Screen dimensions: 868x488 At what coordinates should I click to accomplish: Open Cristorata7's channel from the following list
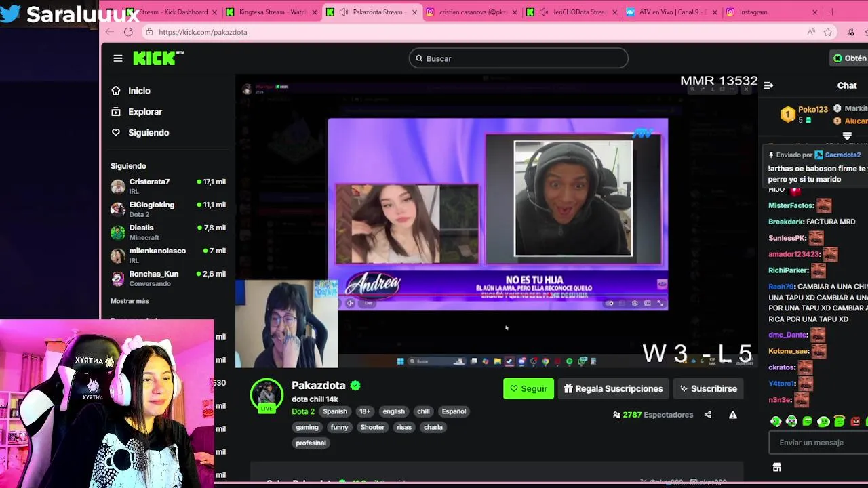point(168,186)
